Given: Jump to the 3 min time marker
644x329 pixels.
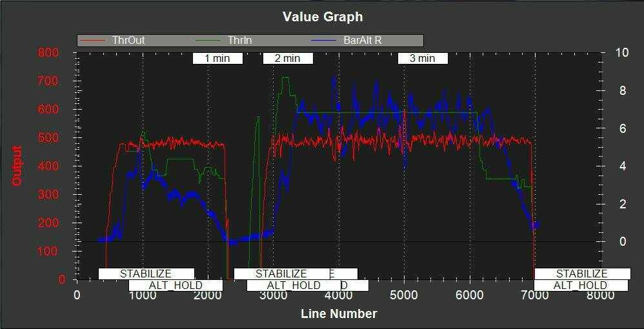Looking at the screenshot, I should 422,59.
